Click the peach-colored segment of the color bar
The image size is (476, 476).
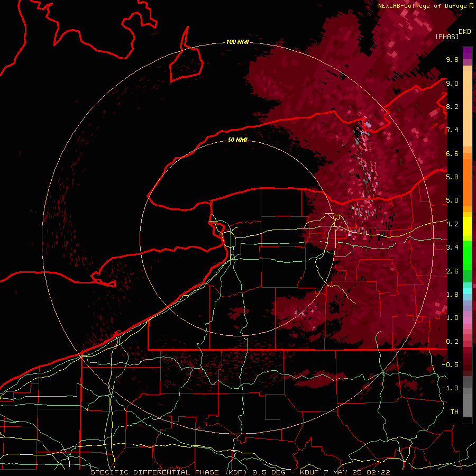pos(467,109)
